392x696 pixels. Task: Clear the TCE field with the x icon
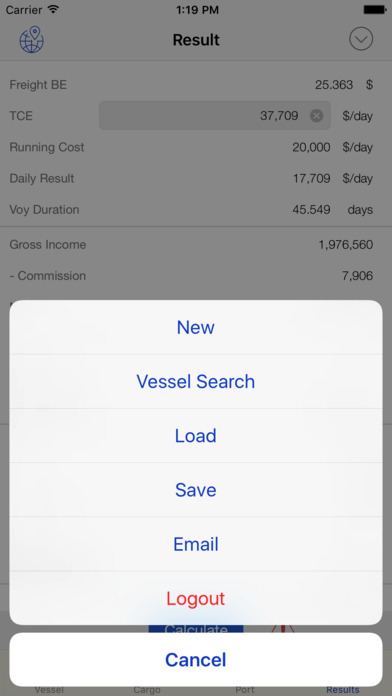(x=316, y=116)
